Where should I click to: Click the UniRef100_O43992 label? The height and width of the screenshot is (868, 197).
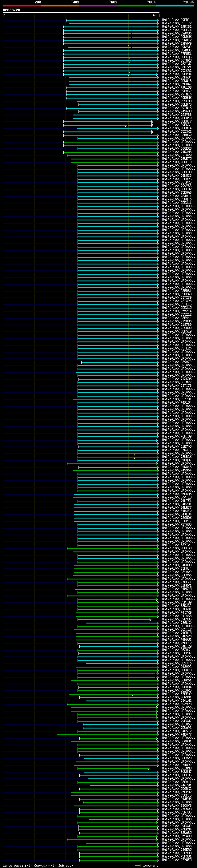point(176,667)
